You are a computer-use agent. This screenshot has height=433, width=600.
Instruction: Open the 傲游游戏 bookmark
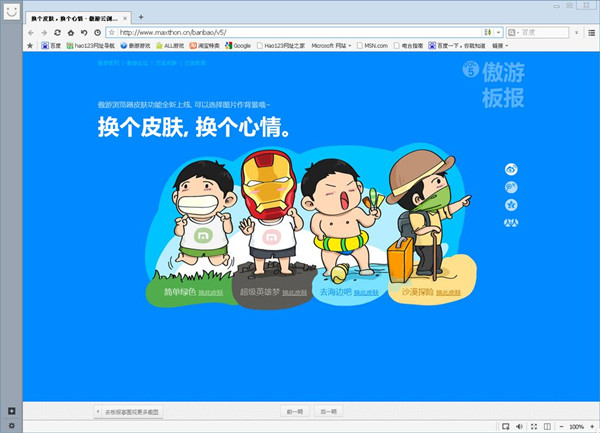[x=135, y=46]
